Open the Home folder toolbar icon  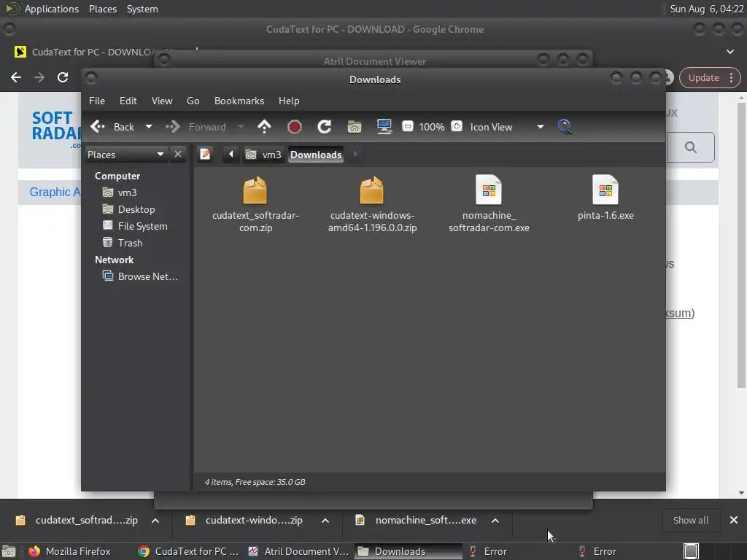[354, 127]
